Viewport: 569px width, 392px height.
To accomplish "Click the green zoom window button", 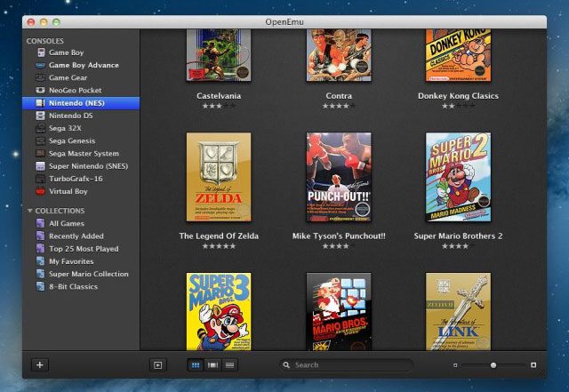I will click(x=56, y=22).
